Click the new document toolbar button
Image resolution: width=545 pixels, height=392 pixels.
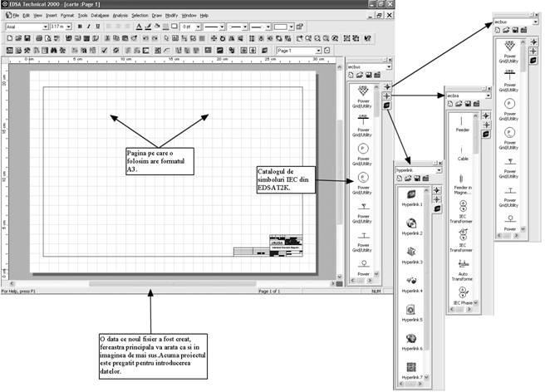point(6,39)
